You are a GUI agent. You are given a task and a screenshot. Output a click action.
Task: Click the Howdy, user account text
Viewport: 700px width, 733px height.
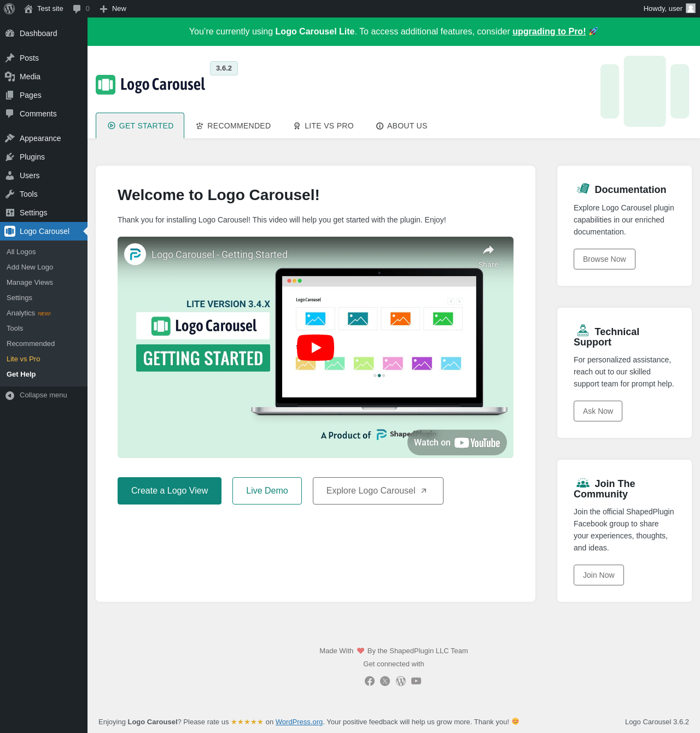tap(663, 9)
